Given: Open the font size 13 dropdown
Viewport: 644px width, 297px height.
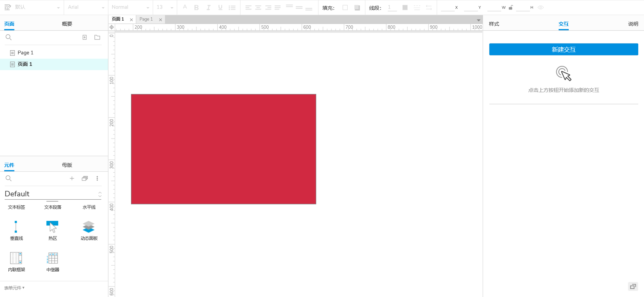Looking at the screenshot, I should [x=165, y=7].
